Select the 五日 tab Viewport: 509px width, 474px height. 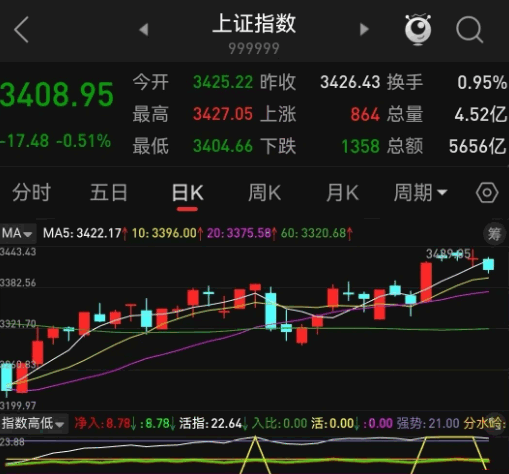(109, 193)
